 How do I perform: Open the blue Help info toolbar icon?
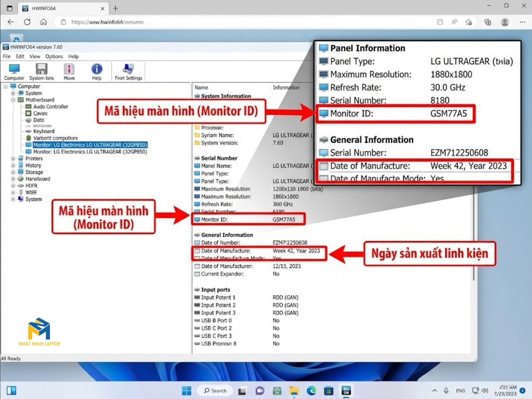pyautogui.click(x=97, y=69)
